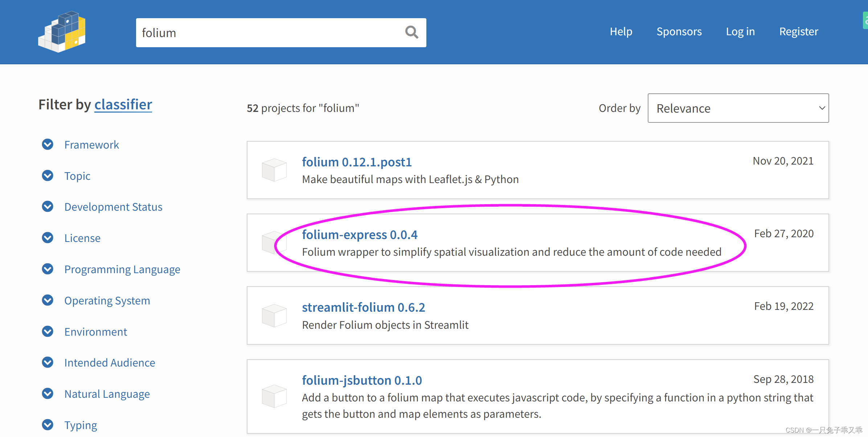Open folium-express 0.0.4 project
Viewport: 868px width, 437px height.
click(x=360, y=235)
